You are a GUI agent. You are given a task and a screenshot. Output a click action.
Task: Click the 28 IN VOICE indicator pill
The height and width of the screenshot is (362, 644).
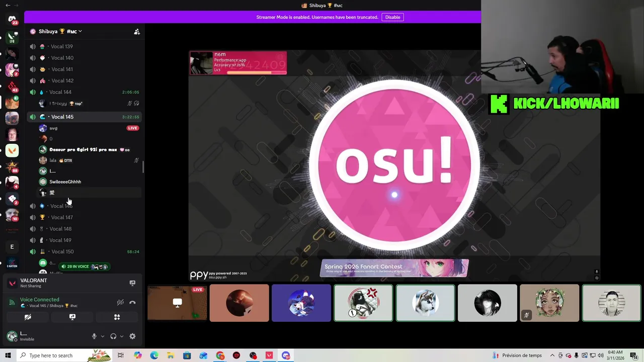pyautogui.click(x=84, y=266)
